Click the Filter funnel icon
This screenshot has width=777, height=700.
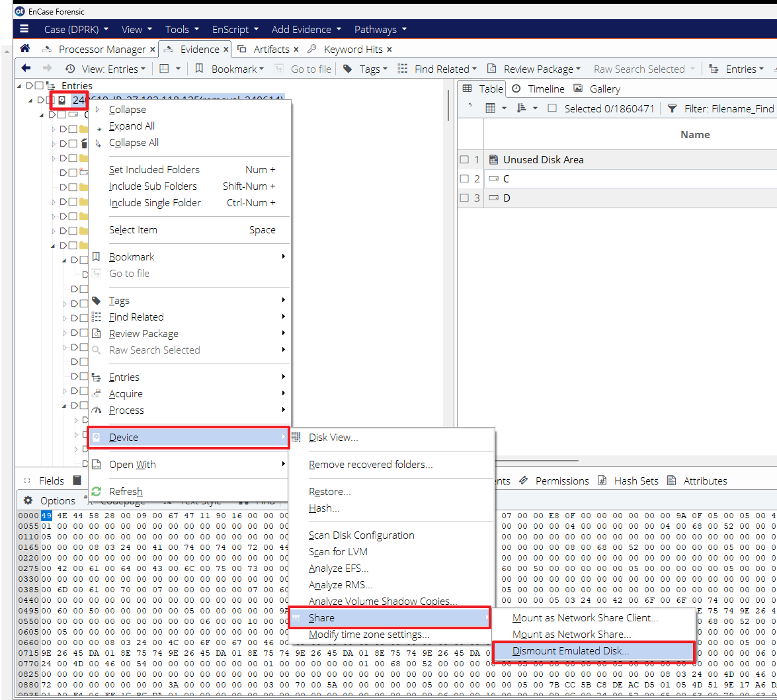[x=672, y=108]
